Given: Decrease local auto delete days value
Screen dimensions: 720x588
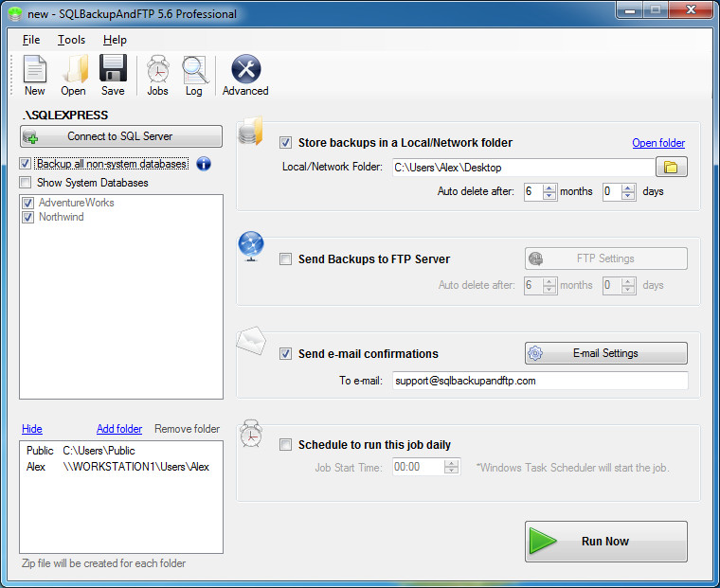Looking at the screenshot, I should [628, 196].
